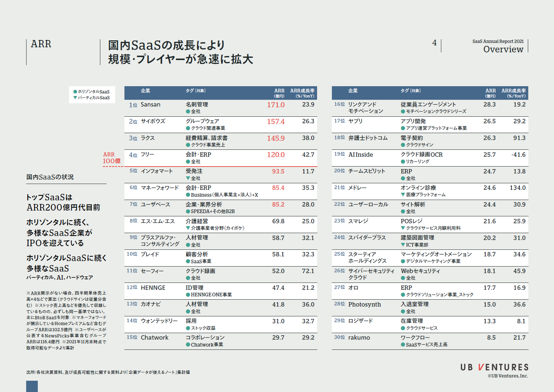Image resolution: width=554 pixels, height=392 pixels.
Task: Click the 93.5 ARR value
Action: tap(278, 171)
